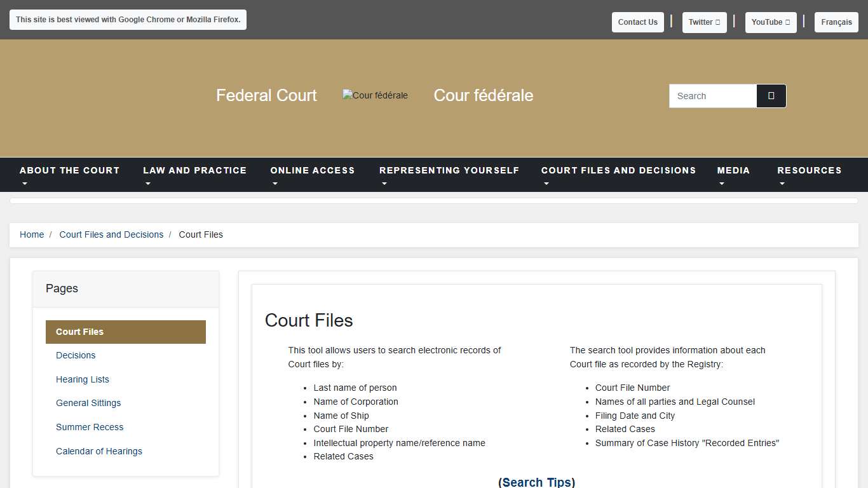Screen dimensions: 868x488
Task: Navigate to Home via the breadcrumb
Action: pyautogui.click(x=32, y=234)
